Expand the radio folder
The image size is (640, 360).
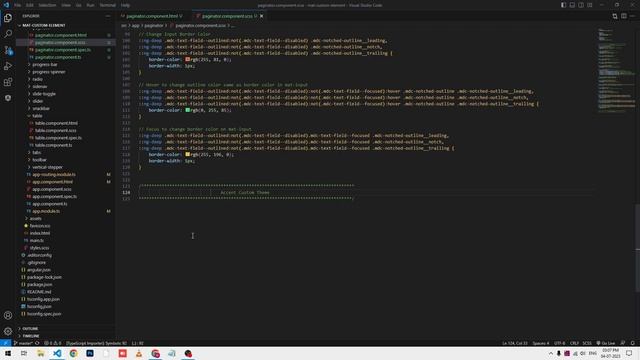pos(38,79)
